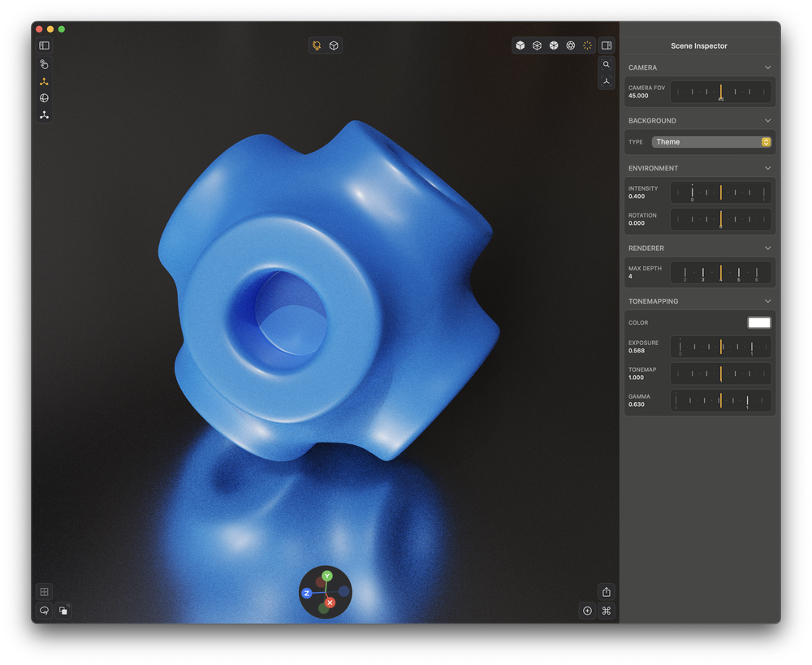Screen dimensions: 812x665
Task: Collapse the Environment section
Action: click(767, 168)
